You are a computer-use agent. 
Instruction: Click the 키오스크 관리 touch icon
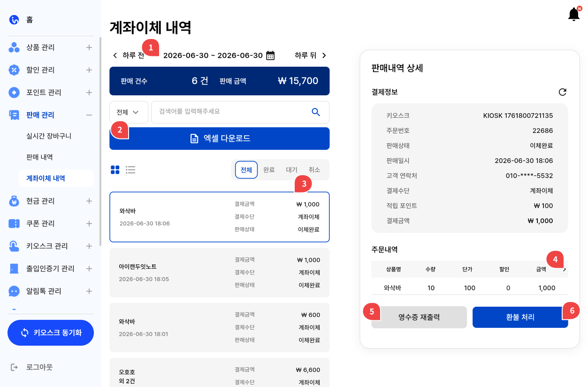pyautogui.click(x=14, y=246)
